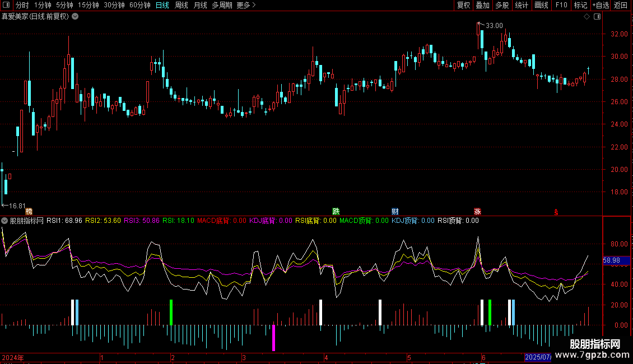Open the 多股 multi-stock view

pyautogui.click(x=502, y=5)
